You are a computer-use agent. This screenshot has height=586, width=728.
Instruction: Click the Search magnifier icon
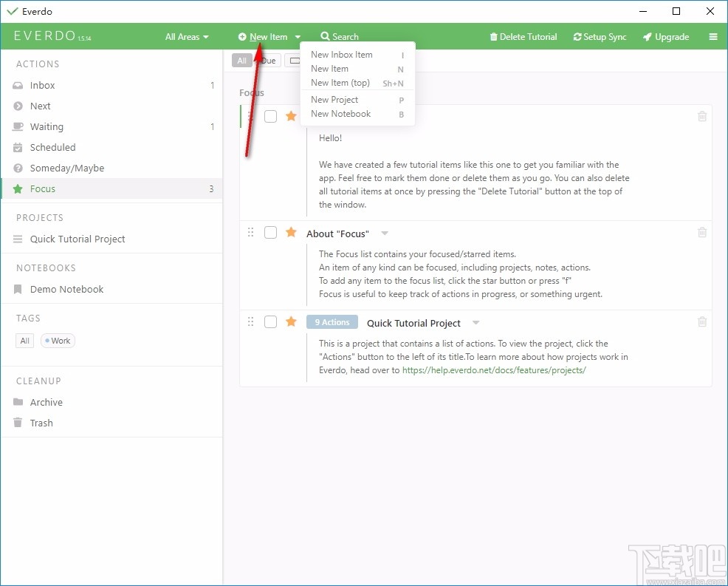pyautogui.click(x=325, y=36)
